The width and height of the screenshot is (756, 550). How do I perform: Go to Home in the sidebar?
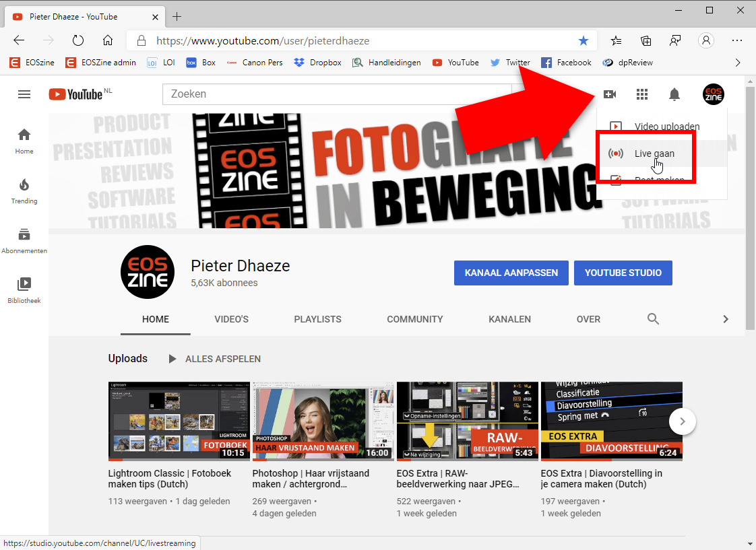(24, 141)
